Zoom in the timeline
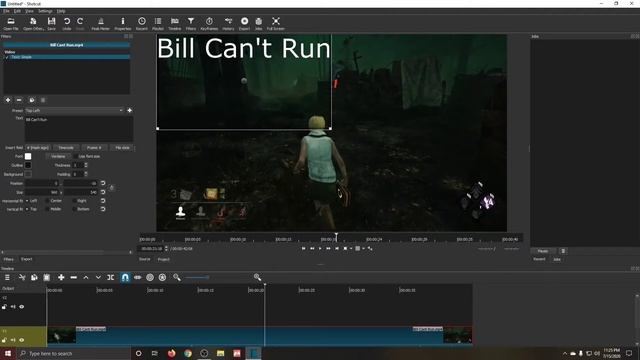This screenshot has height=360, width=640. tap(257, 278)
